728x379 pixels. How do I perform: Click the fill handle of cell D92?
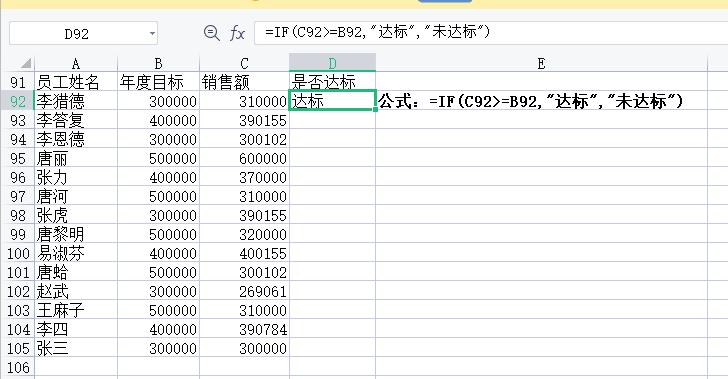point(375,110)
